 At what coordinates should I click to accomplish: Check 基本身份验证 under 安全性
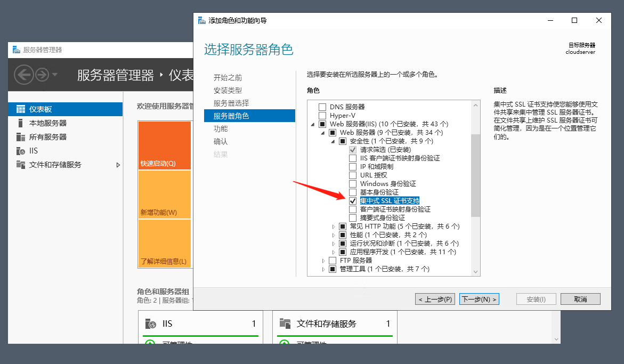[x=352, y=192]
